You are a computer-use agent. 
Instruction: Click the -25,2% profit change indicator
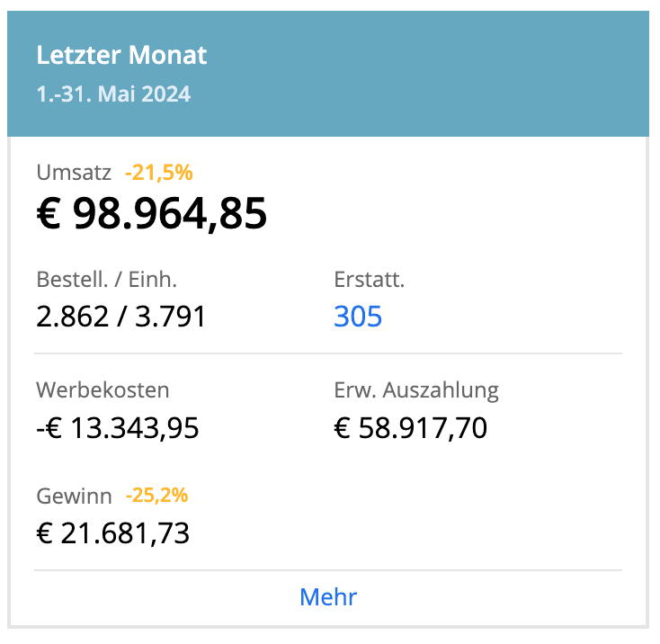click(x=157, y=496)
